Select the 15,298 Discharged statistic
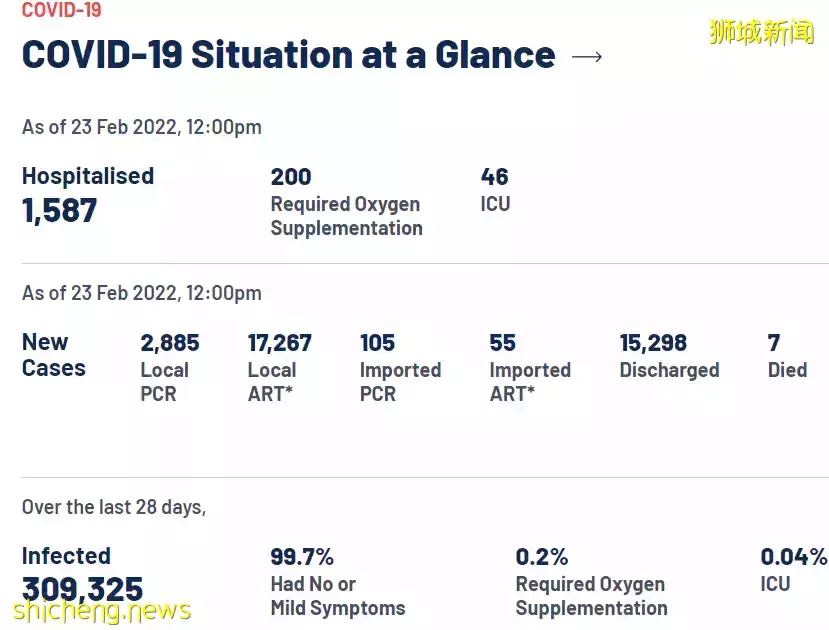This screenshot has height=630, width=829. click(669, 356)
